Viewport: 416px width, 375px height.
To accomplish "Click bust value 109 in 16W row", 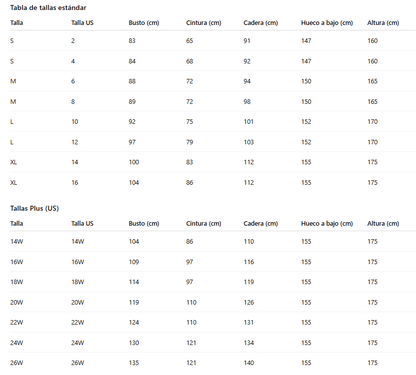I will click(x=134, y=262).
